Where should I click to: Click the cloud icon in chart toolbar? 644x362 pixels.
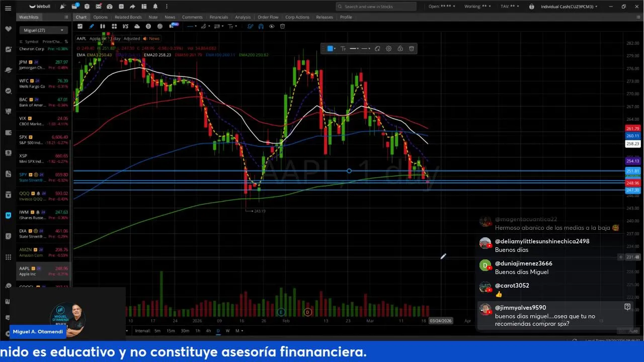(x=137, y=26)
